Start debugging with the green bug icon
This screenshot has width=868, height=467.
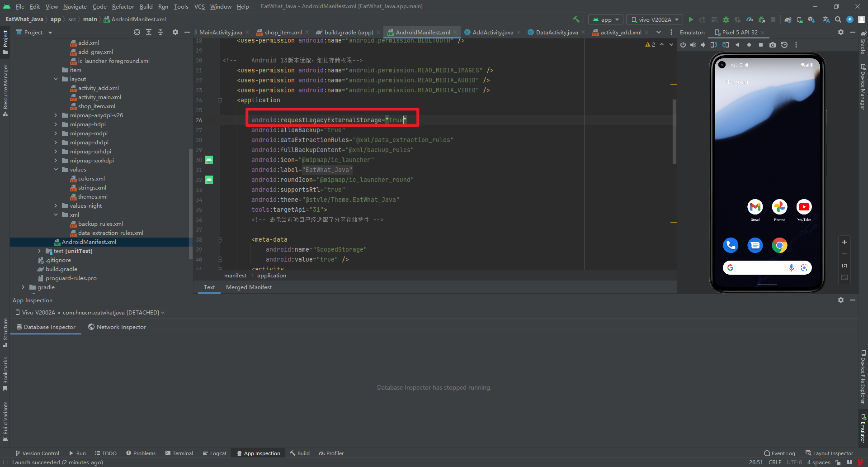point(726,19)
